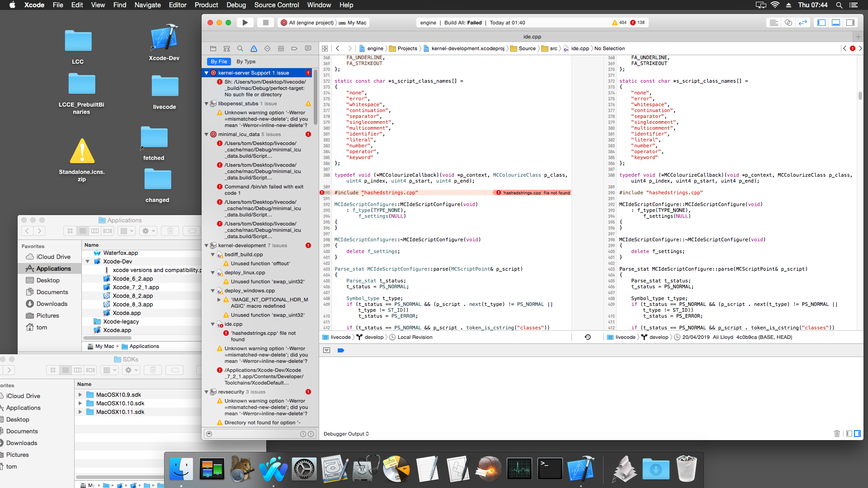
Task: Toggle the Debug area visibility
Action: 836,23
